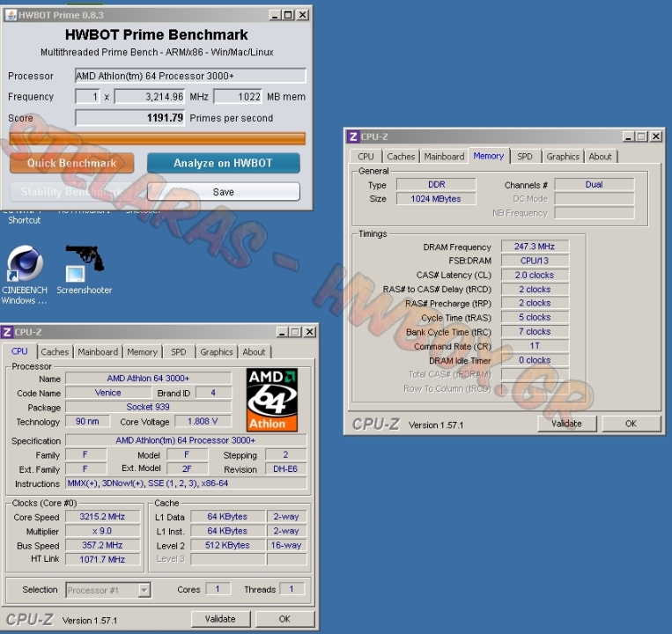Click the HWBOT Prime title bar Java icon
The height and width of the screenshot is (634, 672).
(11, 15)
